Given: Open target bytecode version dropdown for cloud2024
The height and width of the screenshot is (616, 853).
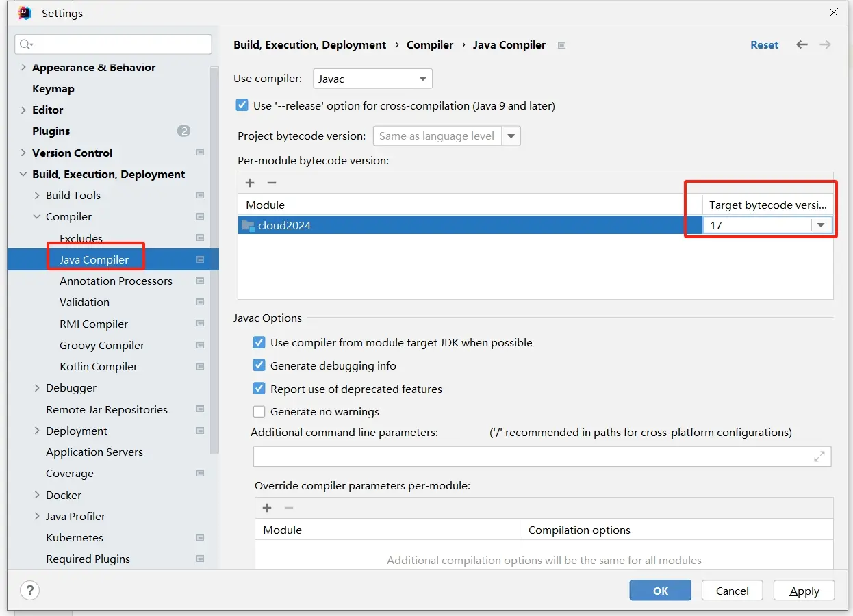Looking at the screenshot, I should pyautogui.click(x=821, y=225).
